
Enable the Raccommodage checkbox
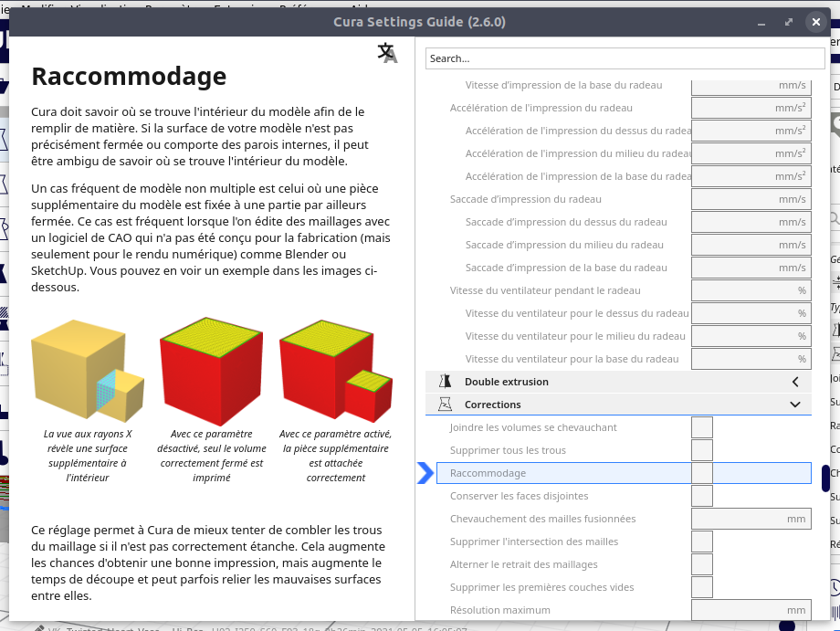click(702, 473)
